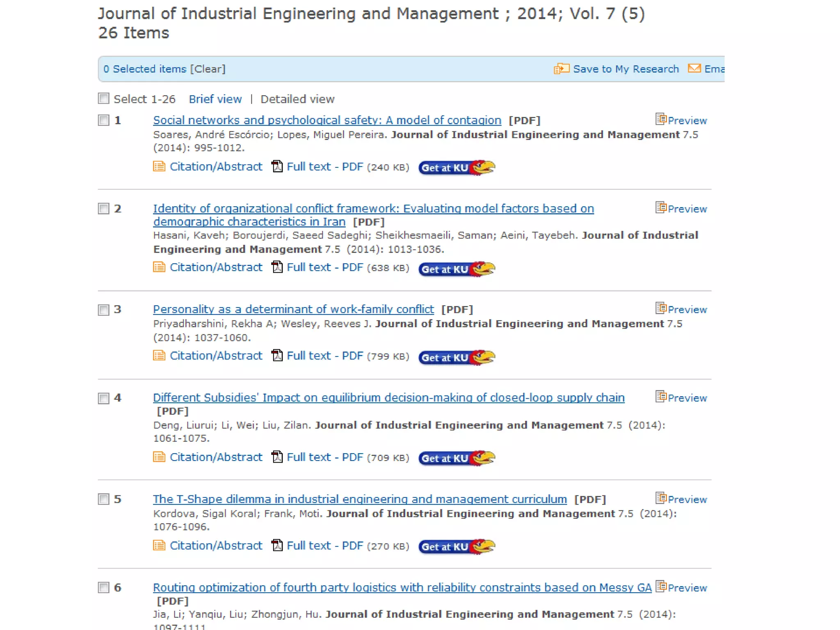Switch to Detailed view
This screenshot has width=840, height=630.
[x=297, y=99]
